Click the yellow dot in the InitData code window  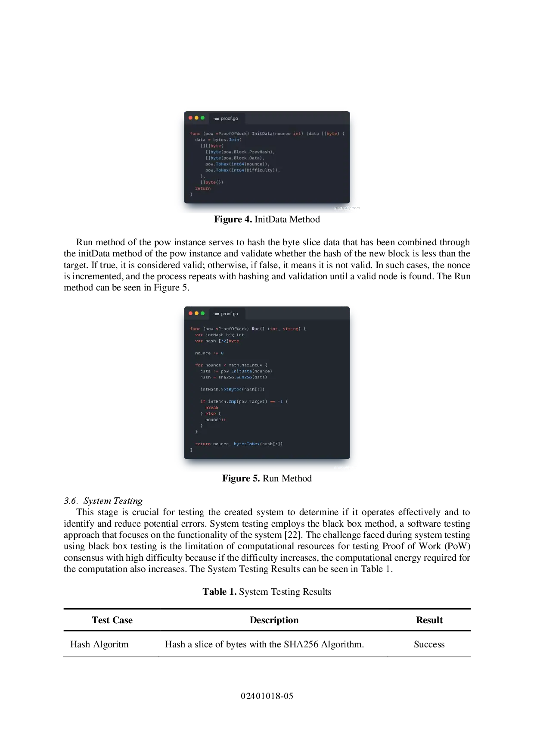tap(196, 118)
